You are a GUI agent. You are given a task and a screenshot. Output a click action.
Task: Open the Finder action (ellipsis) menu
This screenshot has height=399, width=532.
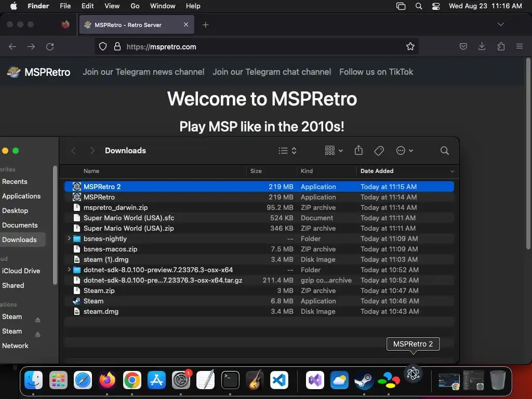click(x=404, y=151)
